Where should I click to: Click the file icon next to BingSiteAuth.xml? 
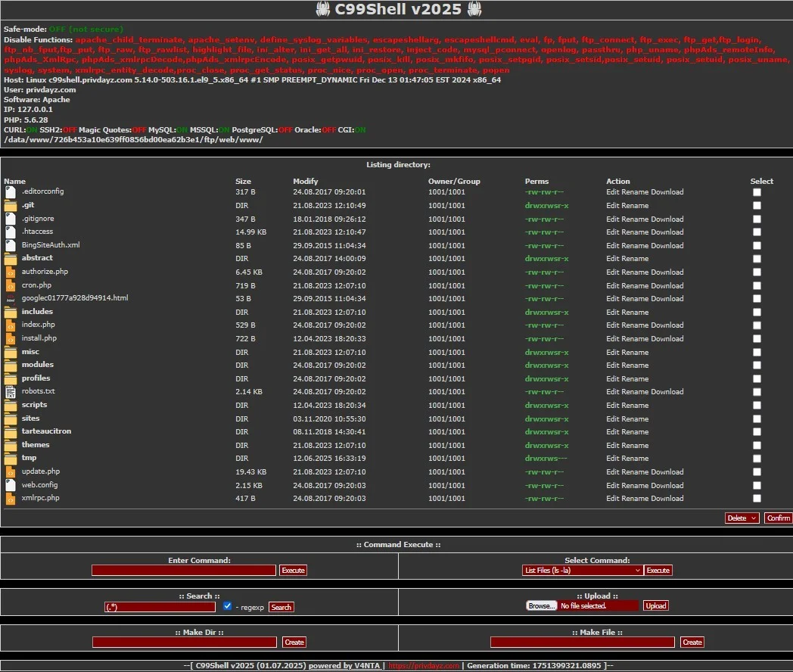[10, 244]
